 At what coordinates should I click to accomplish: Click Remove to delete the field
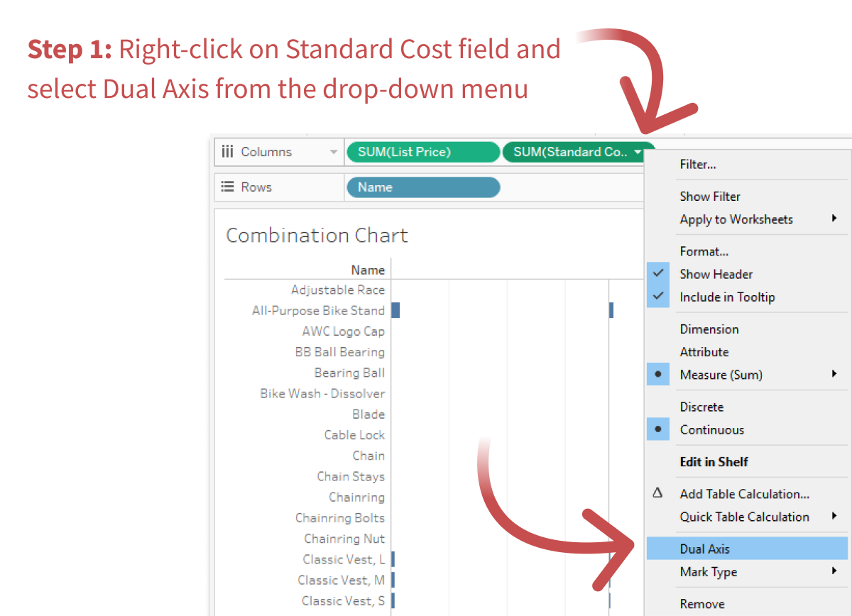(x=701, y=603)
